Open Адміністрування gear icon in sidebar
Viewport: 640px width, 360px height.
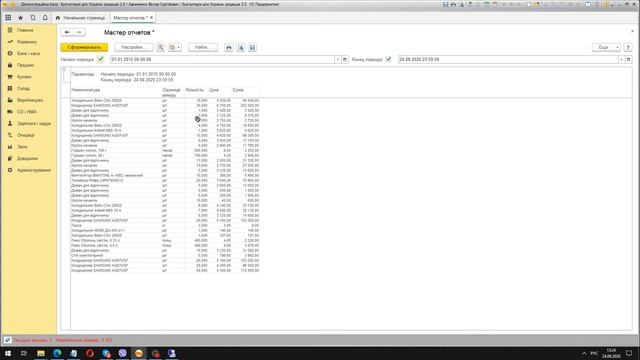pyautogui.click(x=10, y=170)
